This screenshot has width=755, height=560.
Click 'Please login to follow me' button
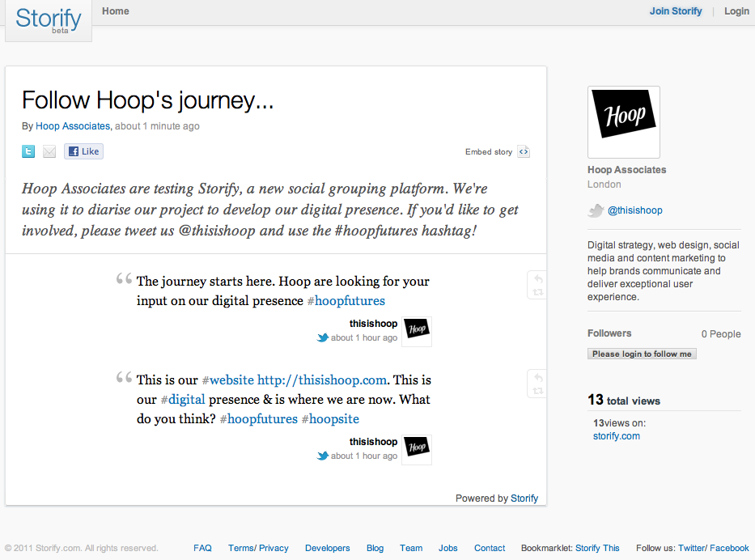[642, 354]
